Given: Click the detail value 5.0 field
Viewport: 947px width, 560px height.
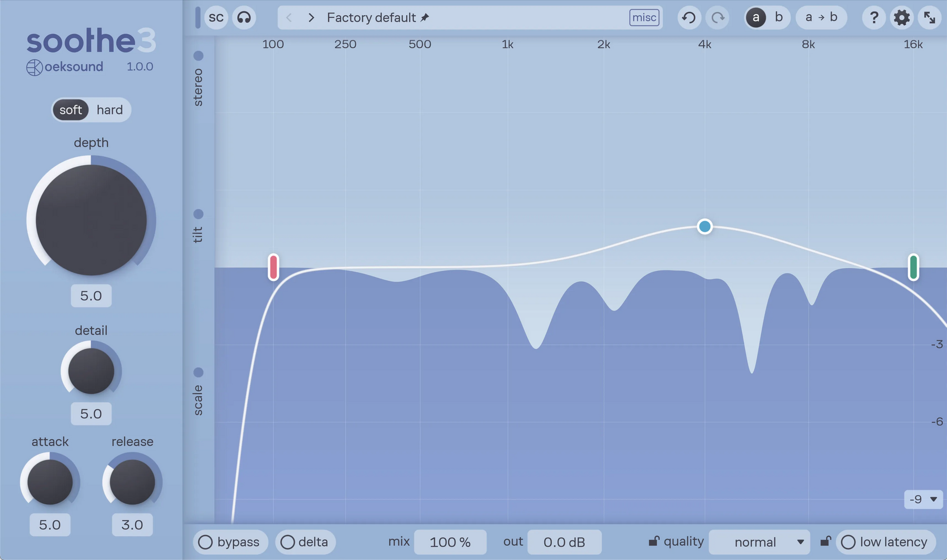Looking at the screenshot, I should point(91,413).
